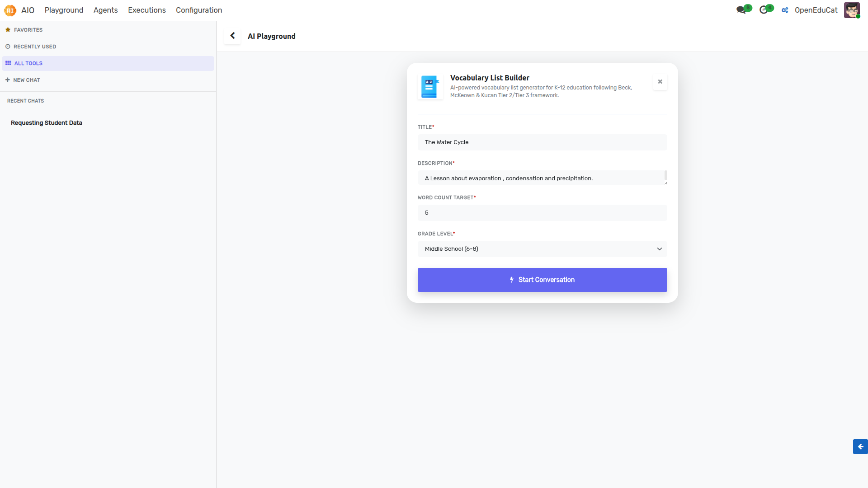This screenshot has width=868, height=488.
Task: Open Favorites in the sidebar
Action: pyautogui.click(x=108, y=30)
